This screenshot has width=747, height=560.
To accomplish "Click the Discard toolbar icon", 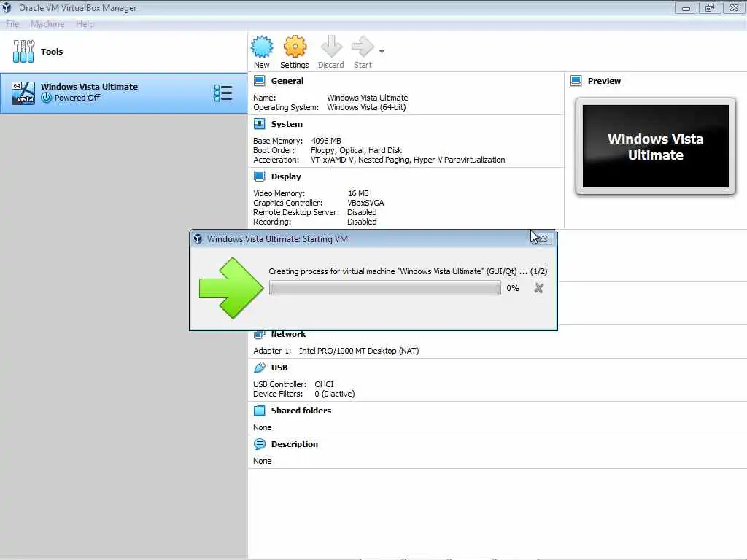I will click(x=331, y=47).
